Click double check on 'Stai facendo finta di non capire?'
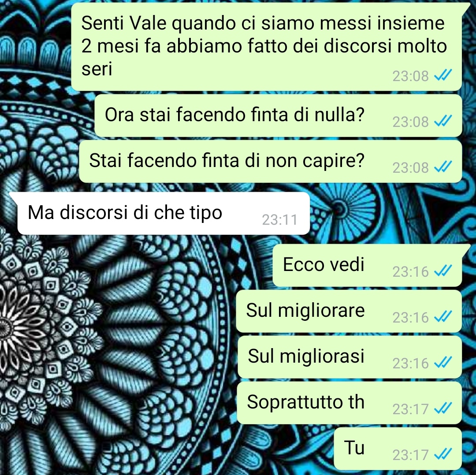The width and height of the screenshot is (476, 475). 443,167
